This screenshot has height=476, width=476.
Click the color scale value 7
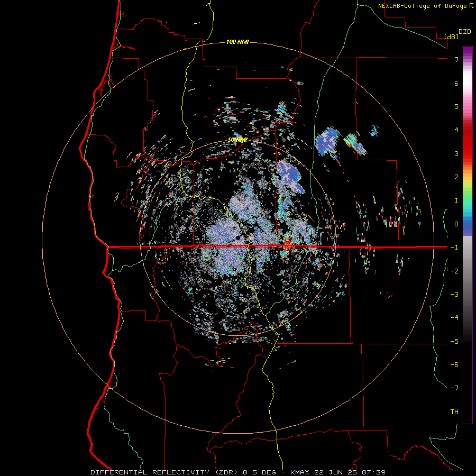(456, 59)
